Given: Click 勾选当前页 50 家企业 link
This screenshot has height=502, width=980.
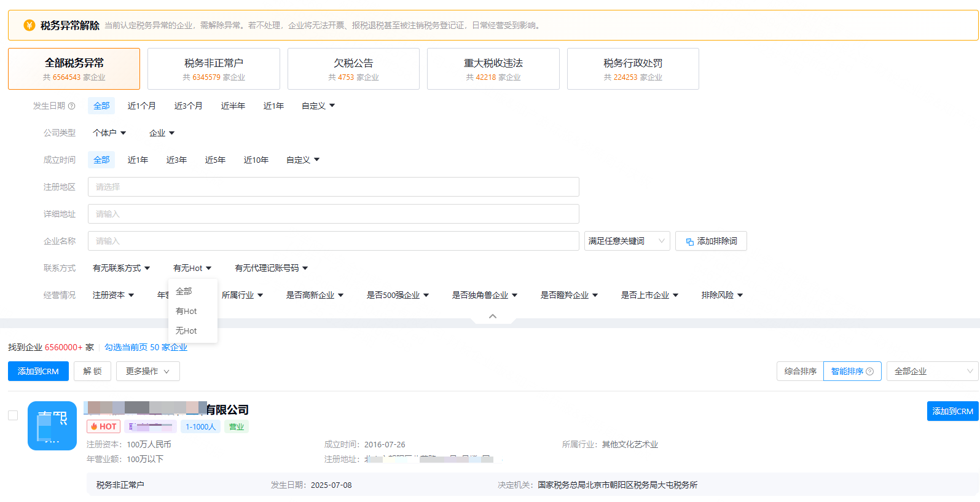Looking at the screenshot, I should pyautogui.click(x=146, y=347).
